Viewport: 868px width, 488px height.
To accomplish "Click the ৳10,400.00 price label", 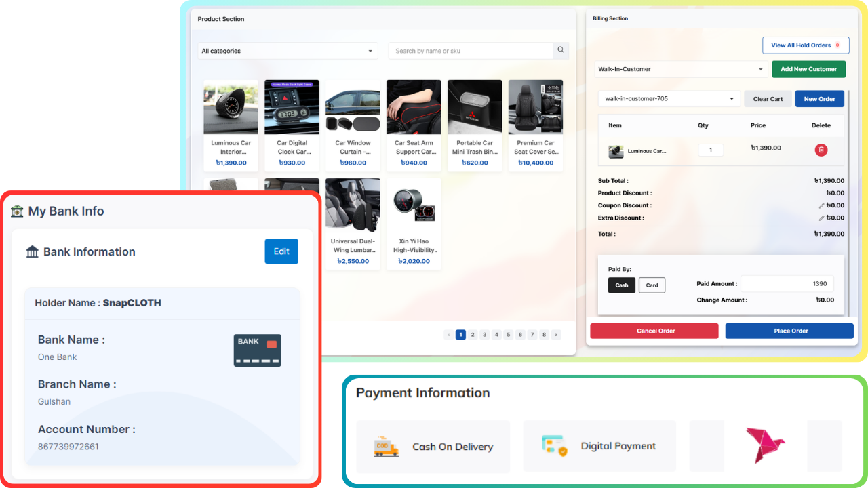I will pyautogui.click(x=536, y=163).
